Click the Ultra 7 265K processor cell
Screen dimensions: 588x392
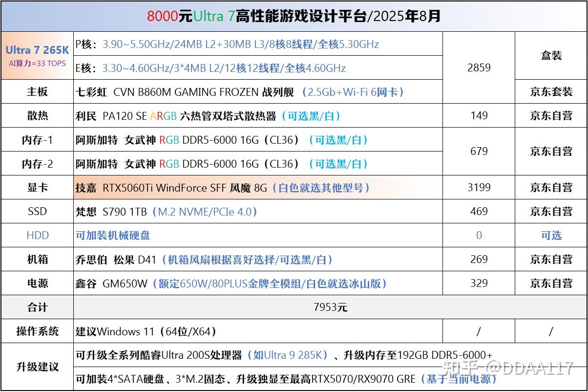pos(37,56)
